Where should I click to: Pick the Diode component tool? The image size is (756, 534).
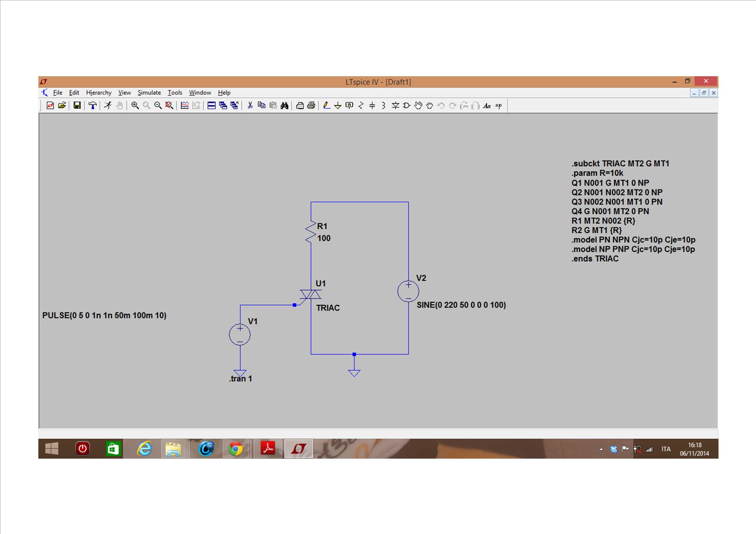point(395,106)
